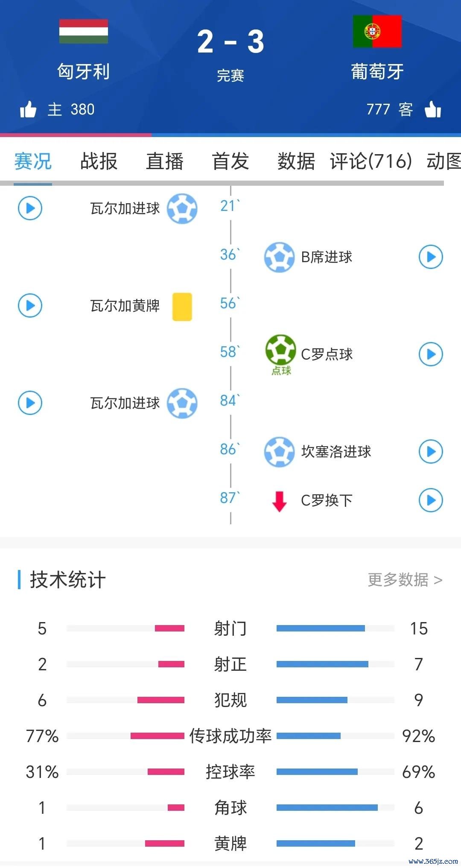Image resolution: width=461 pixels, height=868 pixels.
Task: Play the 21' Varga goal replay
Action: 30,208
